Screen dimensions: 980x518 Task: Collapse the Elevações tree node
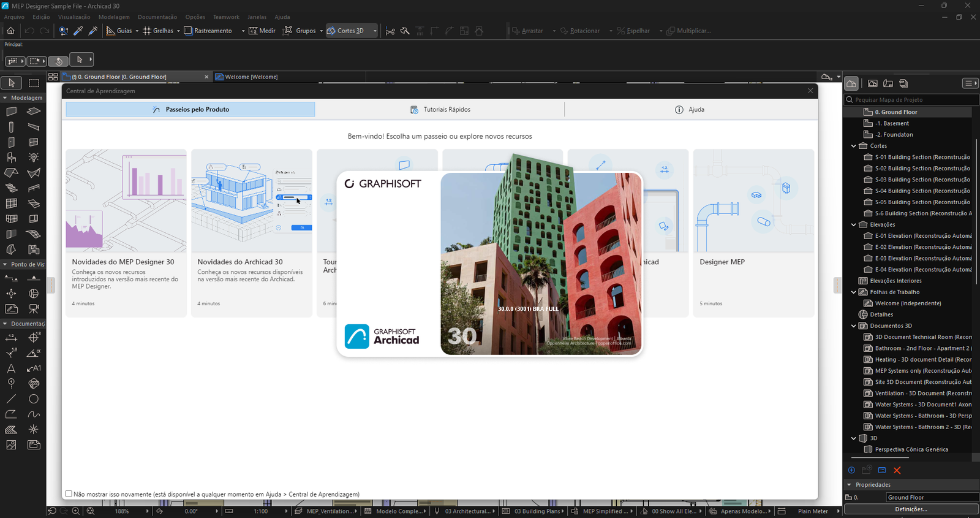pyautogui.click(x=854, y=224)
